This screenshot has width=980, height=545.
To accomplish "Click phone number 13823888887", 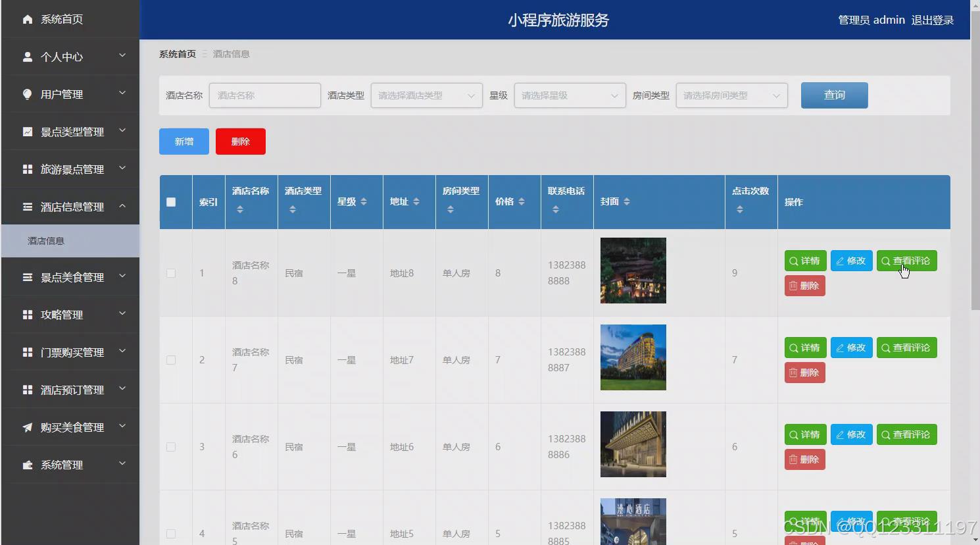I will point(566,360).
